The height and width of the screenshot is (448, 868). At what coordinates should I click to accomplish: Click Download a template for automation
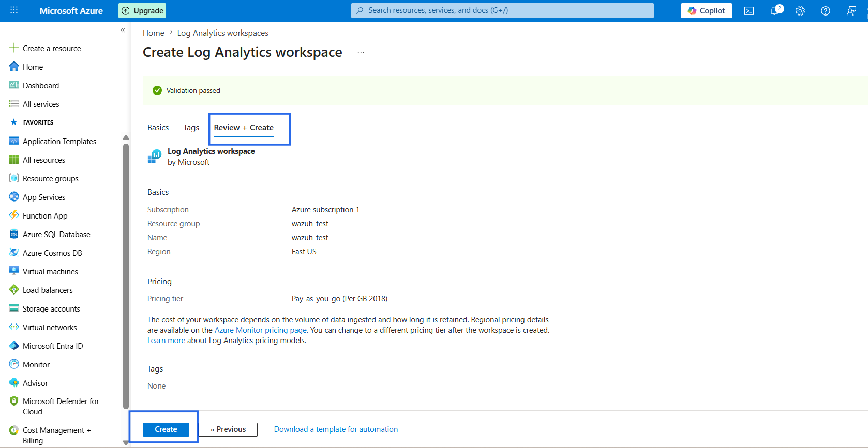[336, 429]
